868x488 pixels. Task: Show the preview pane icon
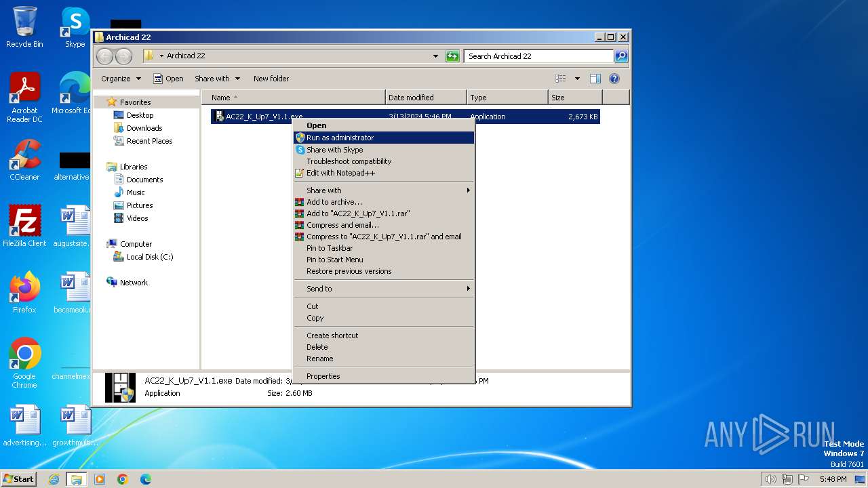coord(595,79)
